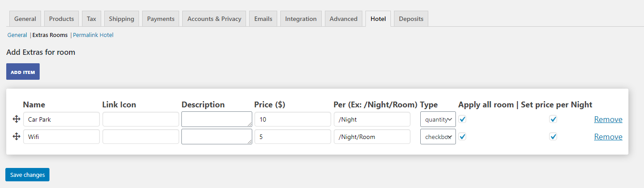Click the Wifi description text area
Screen dimensions: 644x188
(217, 137)
